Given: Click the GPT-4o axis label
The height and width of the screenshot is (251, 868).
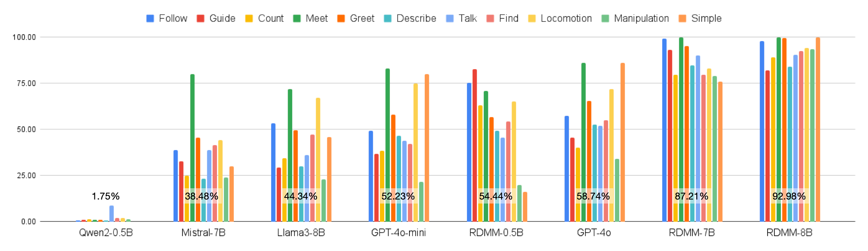Looking at the screenshot, I should (x=594, y=233).
